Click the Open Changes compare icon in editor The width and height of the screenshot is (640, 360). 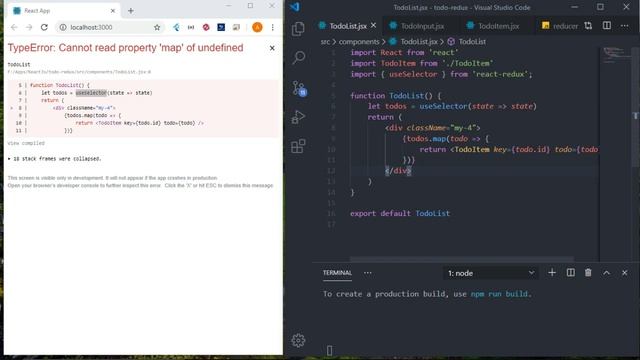coord(588,26)
